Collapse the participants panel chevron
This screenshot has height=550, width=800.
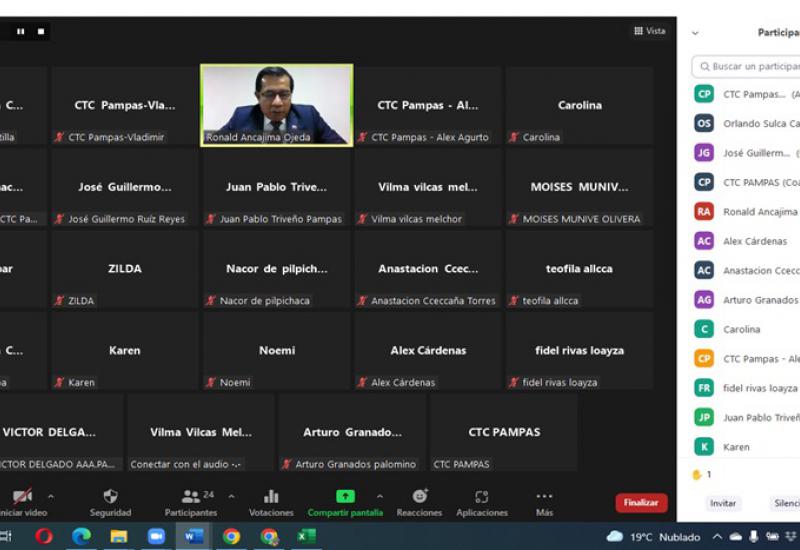point(695,33)
